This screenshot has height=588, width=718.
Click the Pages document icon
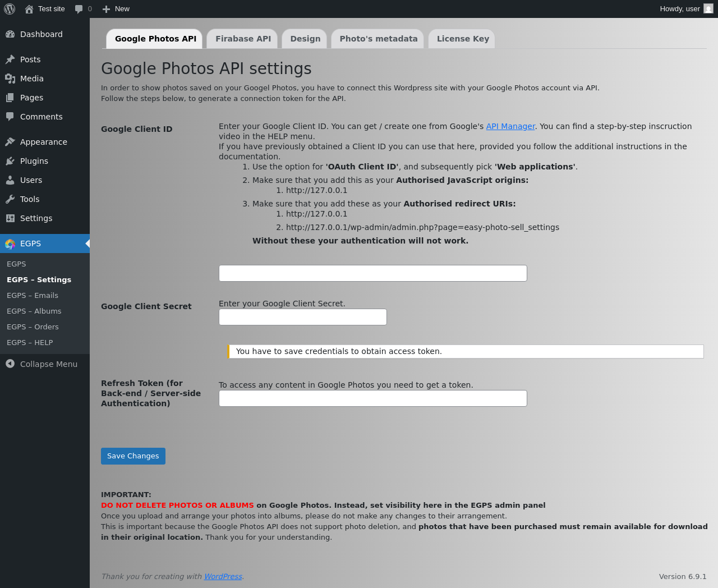tap(10, 98)
